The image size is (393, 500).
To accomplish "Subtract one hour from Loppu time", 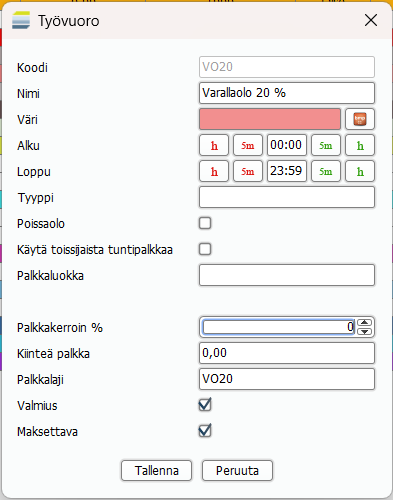I will [x=214, y=171].
